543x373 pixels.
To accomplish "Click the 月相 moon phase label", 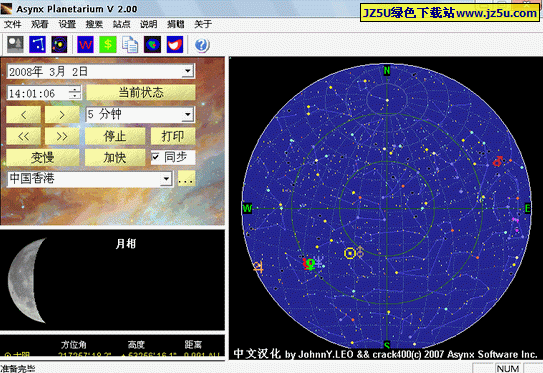I will coord(126,243).
